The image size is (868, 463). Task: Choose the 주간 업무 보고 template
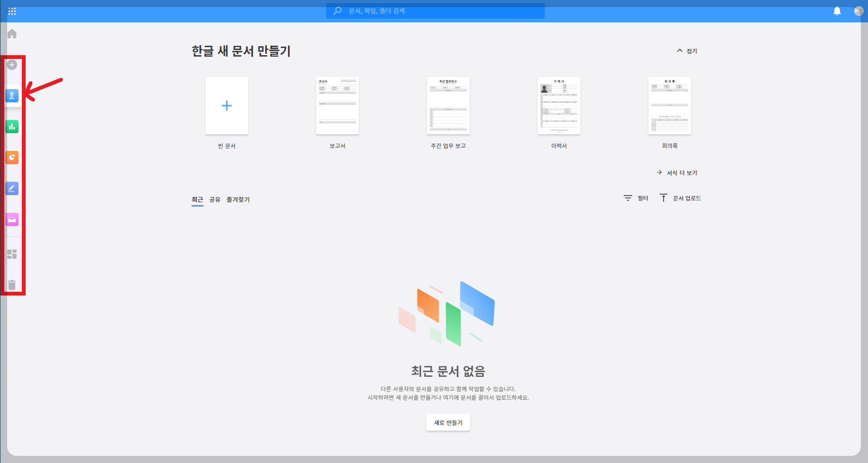448,106
